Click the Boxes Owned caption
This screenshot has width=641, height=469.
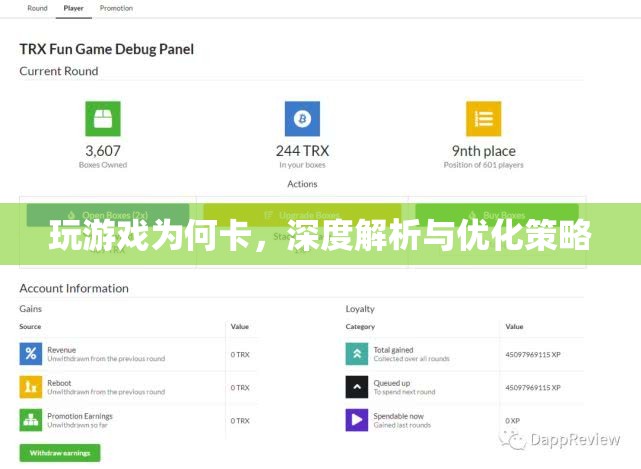click(103, 165)
